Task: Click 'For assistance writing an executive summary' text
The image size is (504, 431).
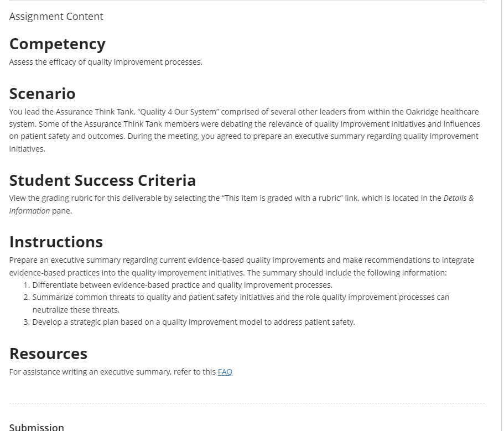Action: (x=112, y=372)
